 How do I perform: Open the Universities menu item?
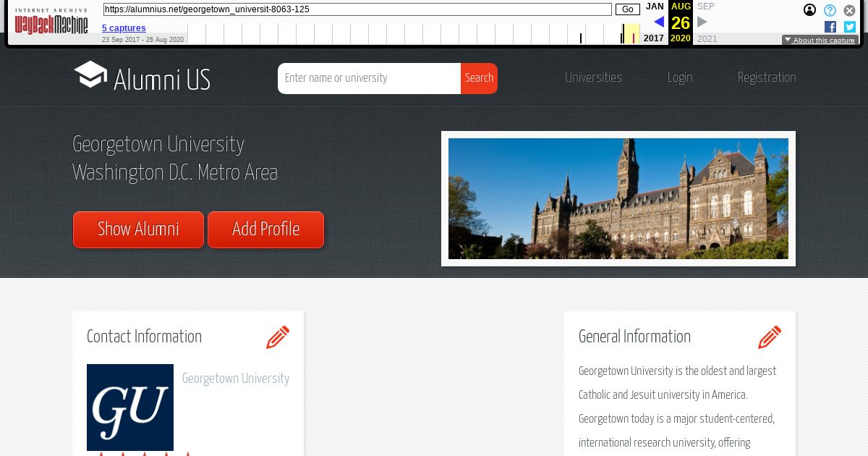click(x=593, y=77)
